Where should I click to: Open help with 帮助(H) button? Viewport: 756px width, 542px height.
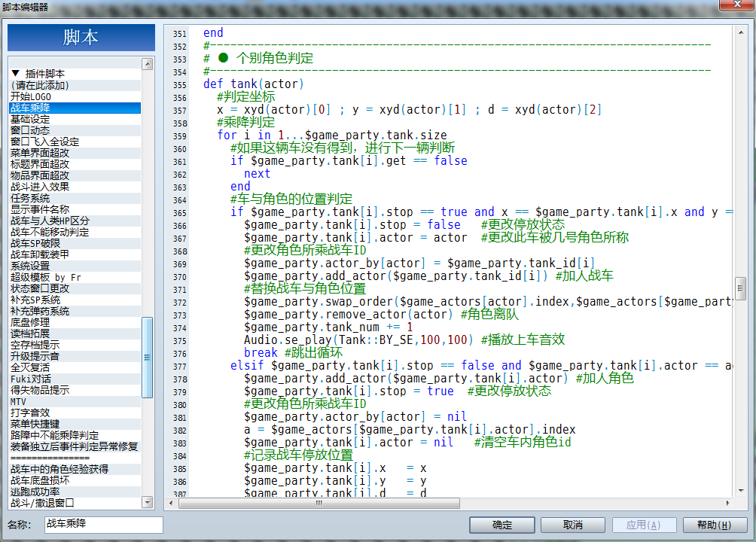(x=715, y=525)
